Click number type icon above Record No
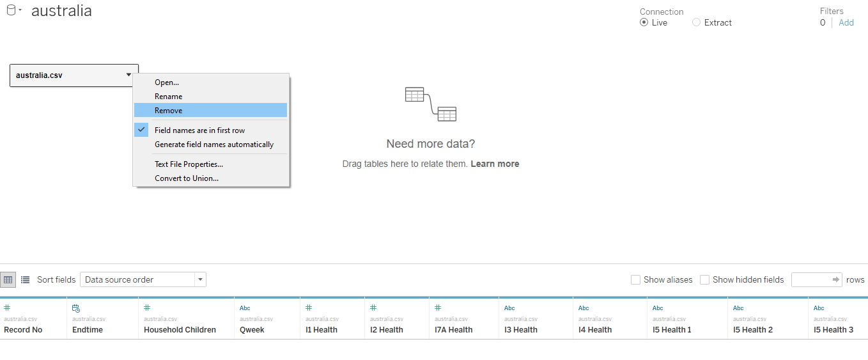 7,308
